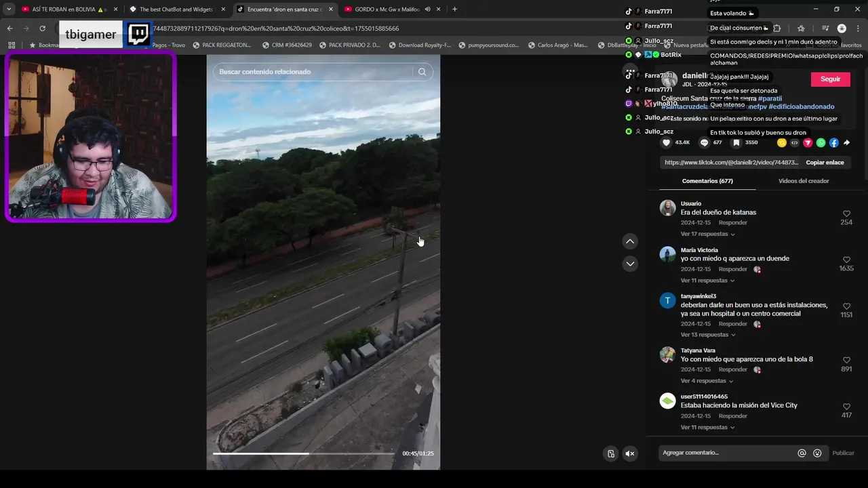
Task: Mute tab audio icon on GORDO tab
Action: coord(427,9)
